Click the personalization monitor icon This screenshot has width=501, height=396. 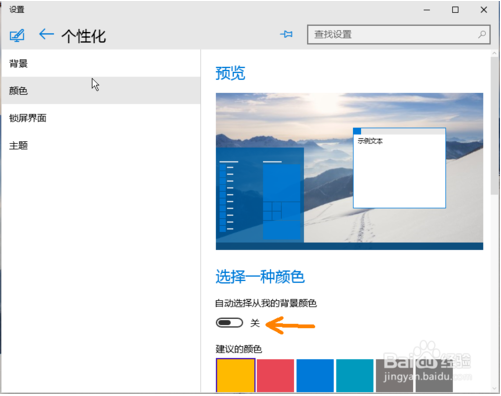click(17, 35)
